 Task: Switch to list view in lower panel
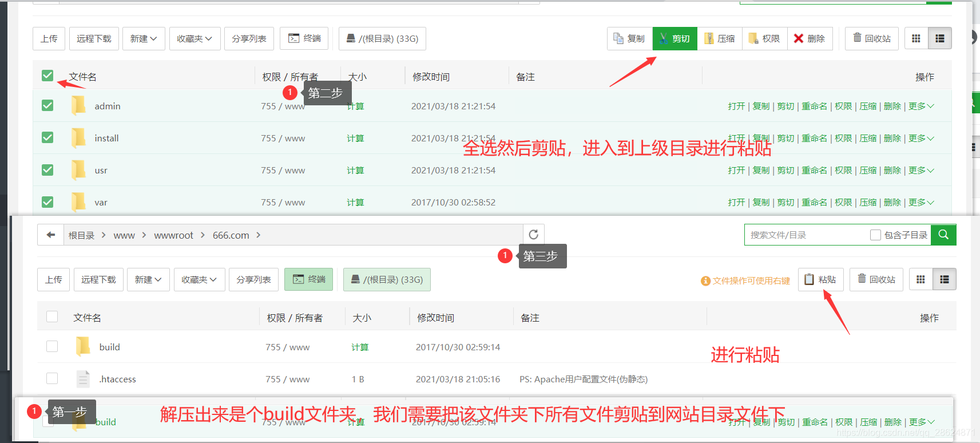click(x=945, y=279)
